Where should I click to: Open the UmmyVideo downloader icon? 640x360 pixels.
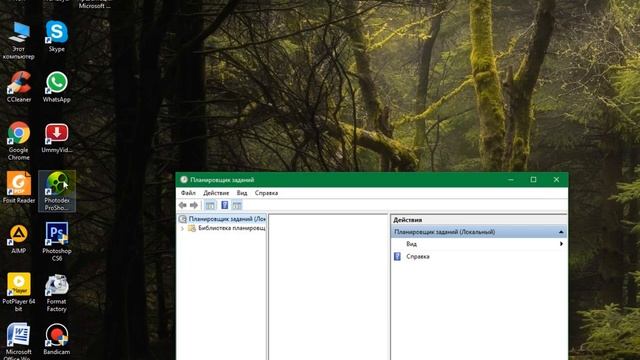pos(56,137)
